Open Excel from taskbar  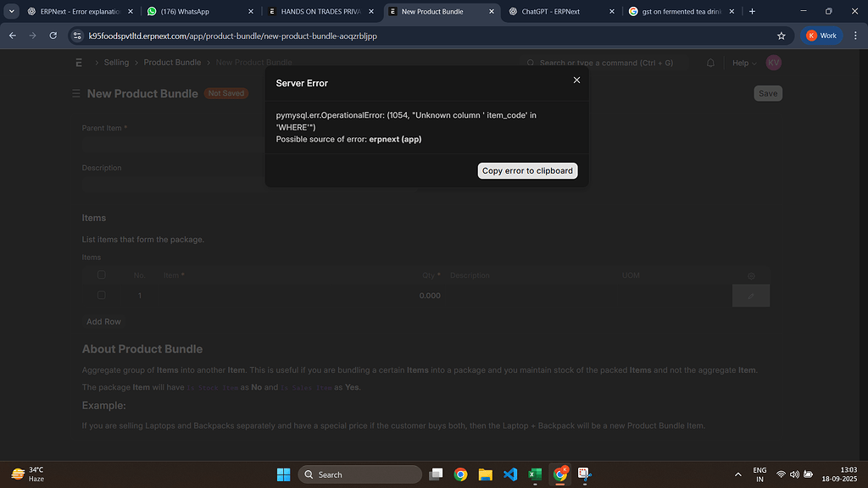535,474
